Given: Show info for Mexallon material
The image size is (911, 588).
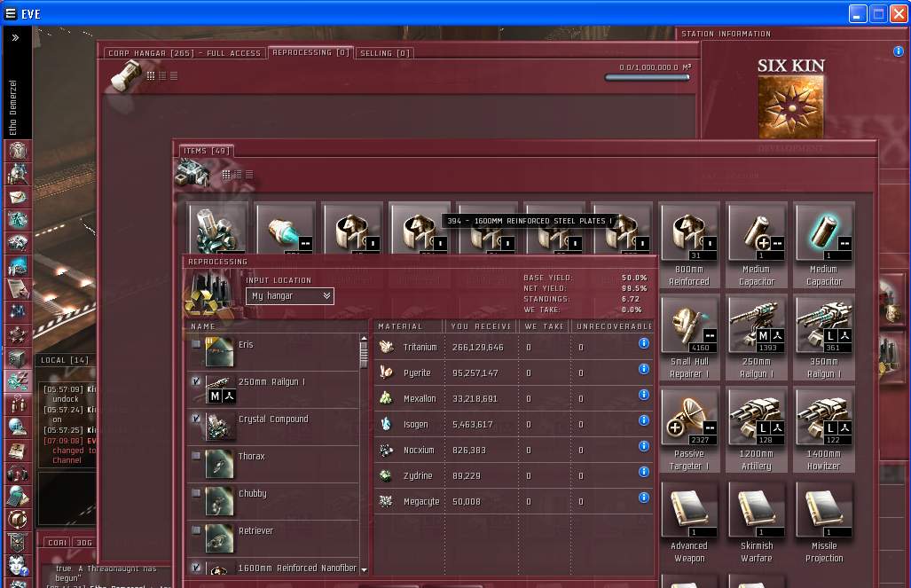Looking at the screenshot, I should click(x=644, y=395).
